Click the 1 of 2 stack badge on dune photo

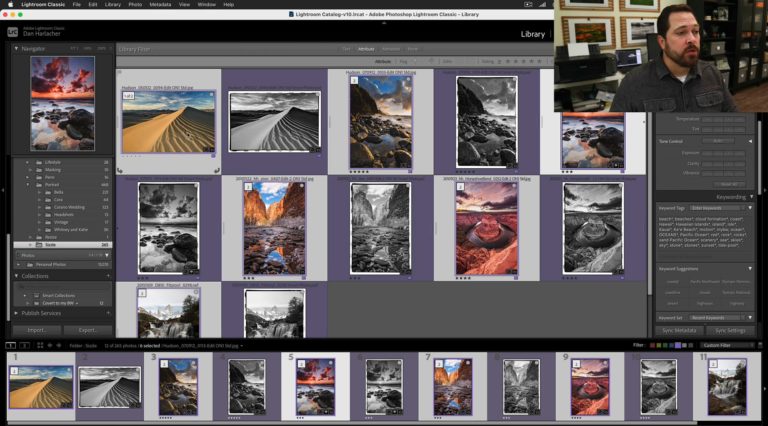pos(128,96)
